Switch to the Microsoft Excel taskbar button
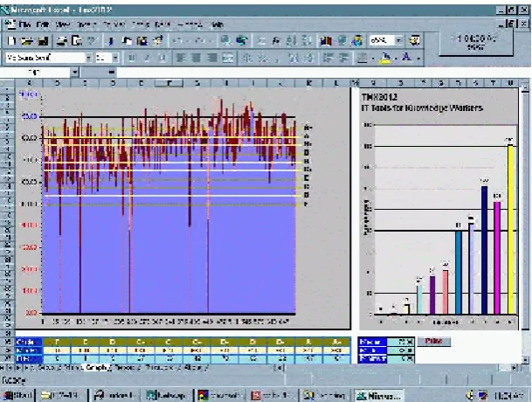This screenshot has width=532, height=402. click(379, 395)
